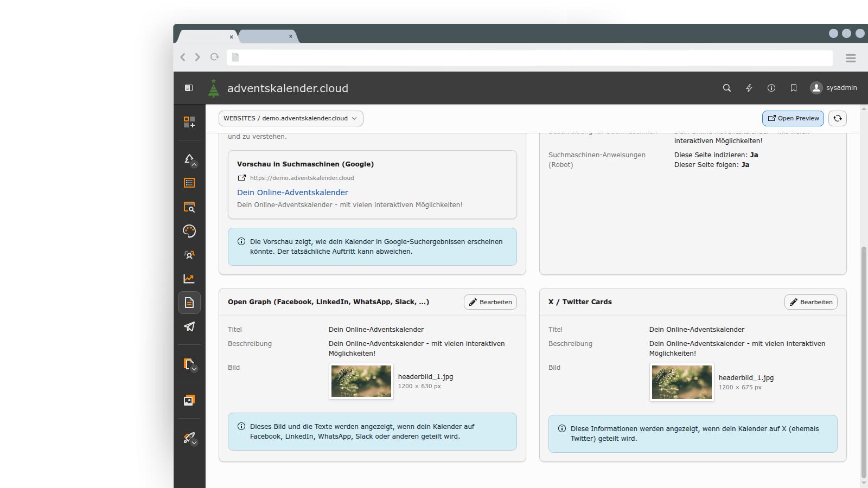Image resolution: width=868 pixels, height=488 pixels.
Task: Click the green Christmas tree logo
Action: pos(214,88)
